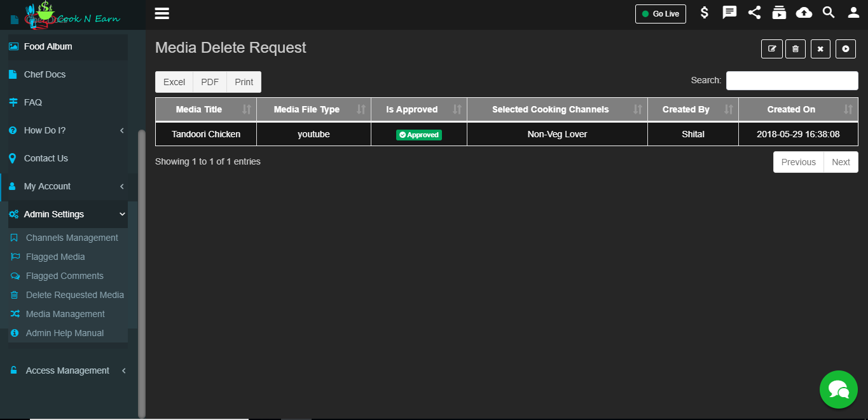Click the edit pencil action button

pyautogui.click(x=771, y=49)
